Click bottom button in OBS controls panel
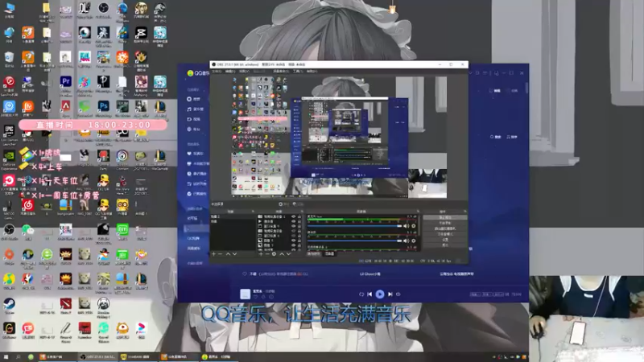The width and height of the screenshot is (644, 362). click(x=445, y=245)
